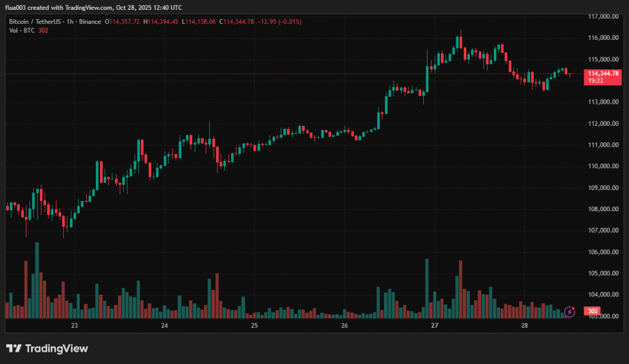Click the 19:22 candle countdown timer
629x364 pixels.
595,80
